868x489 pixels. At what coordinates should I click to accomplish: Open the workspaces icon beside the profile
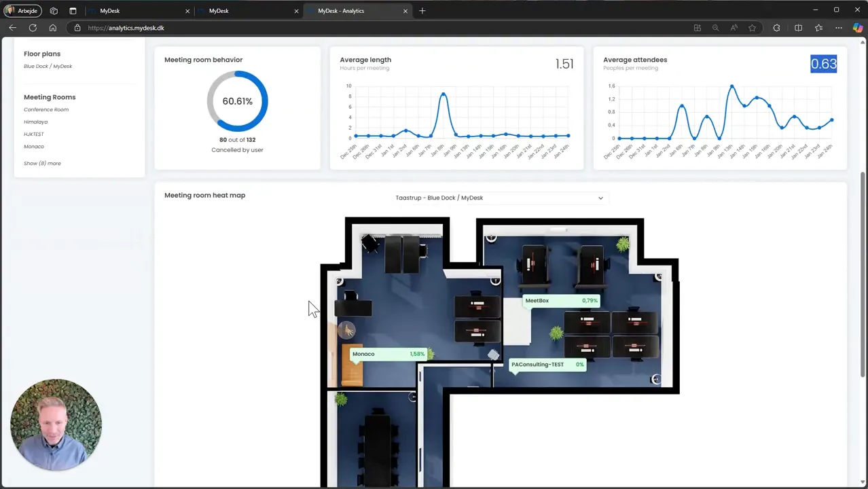tap(54, 11)
